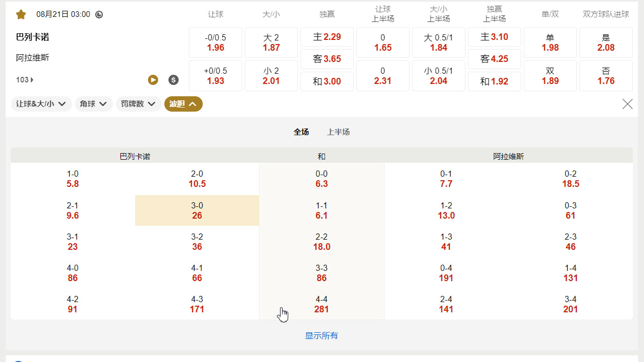Select first-half handicap 0 odds 1.65
The image size is (644, 362).
[383, 42]
